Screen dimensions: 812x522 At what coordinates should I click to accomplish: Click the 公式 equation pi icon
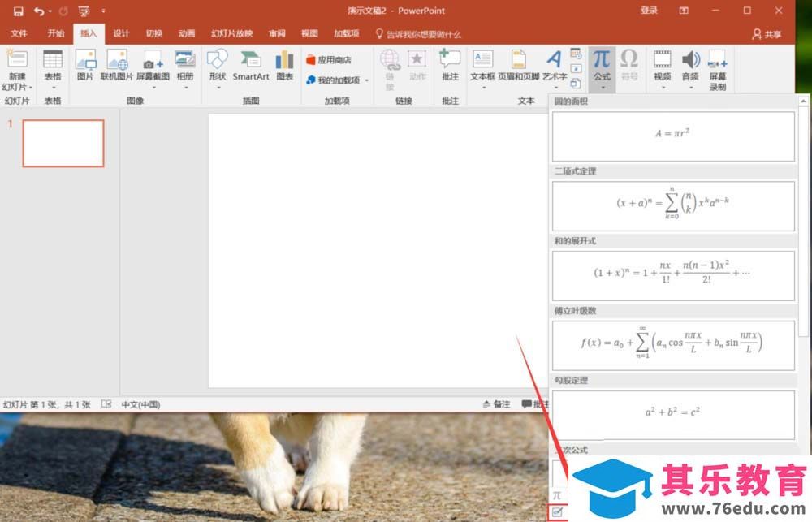(x=602, y=59)
